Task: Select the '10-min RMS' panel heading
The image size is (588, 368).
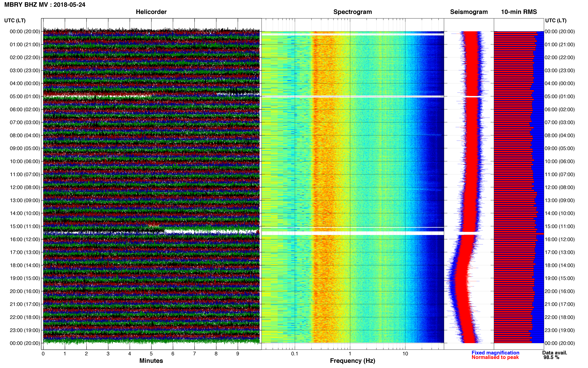Action: pos(519,12)
